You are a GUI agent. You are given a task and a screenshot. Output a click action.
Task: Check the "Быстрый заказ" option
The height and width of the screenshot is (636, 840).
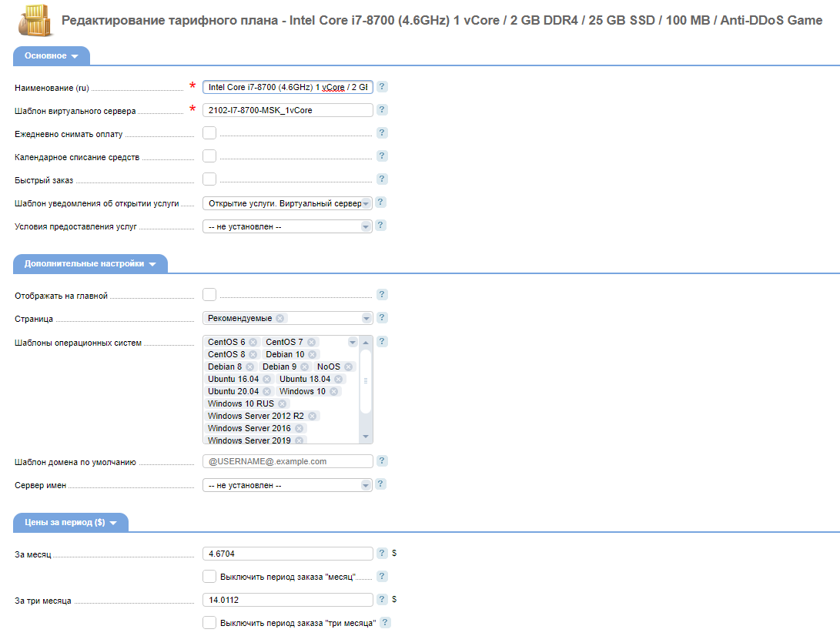coord(209,179)
